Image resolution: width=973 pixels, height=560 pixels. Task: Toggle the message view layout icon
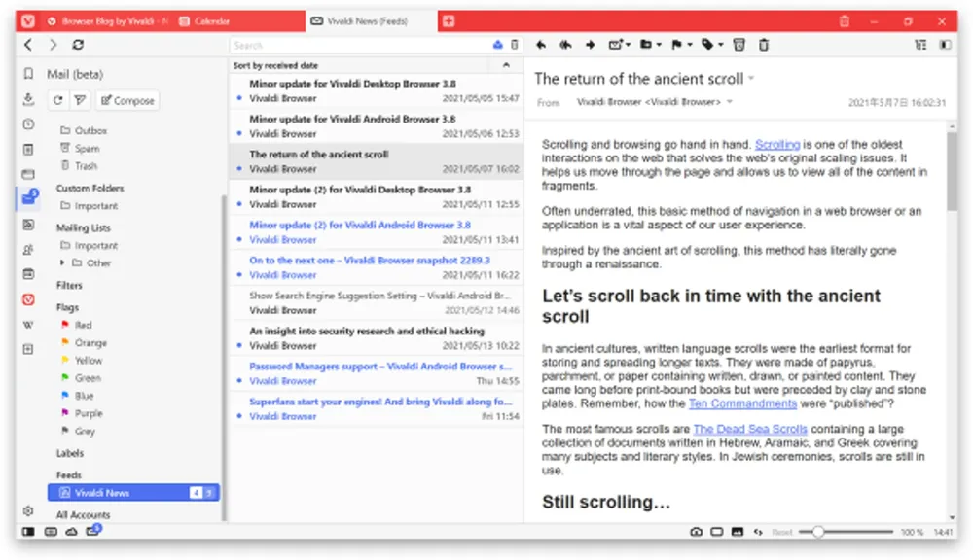(920, 45)
